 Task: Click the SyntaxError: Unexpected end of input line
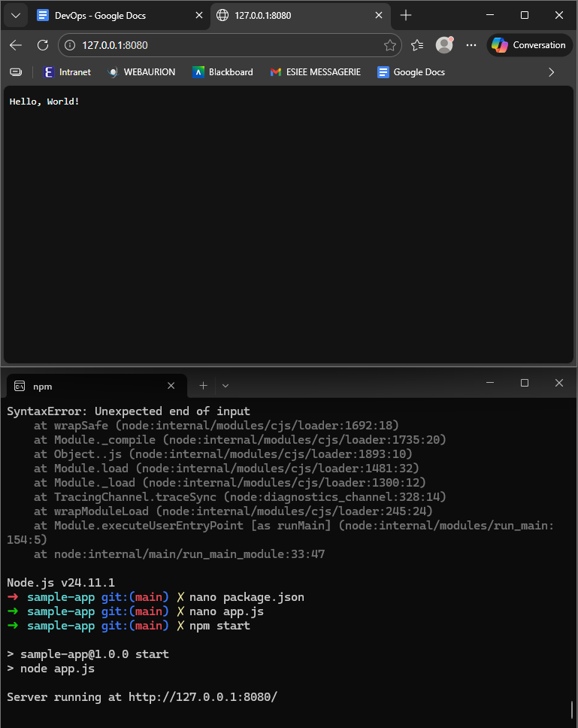point(129,411)
